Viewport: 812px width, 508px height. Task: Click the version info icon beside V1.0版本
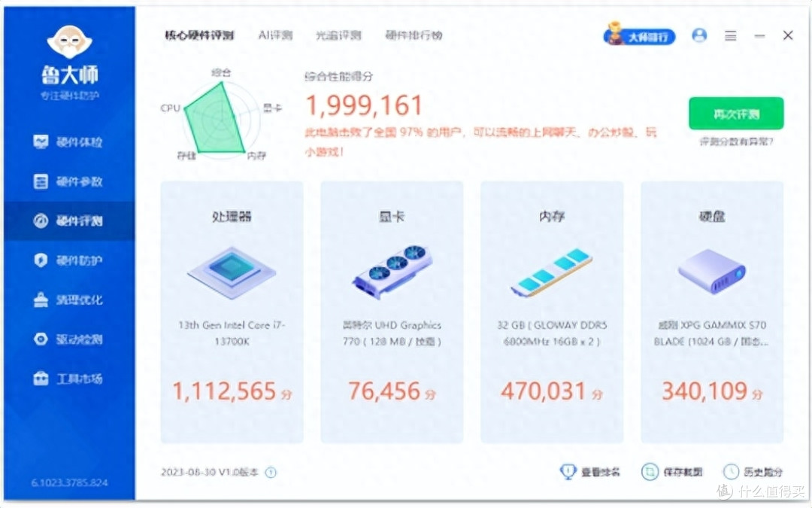[271, 472]
